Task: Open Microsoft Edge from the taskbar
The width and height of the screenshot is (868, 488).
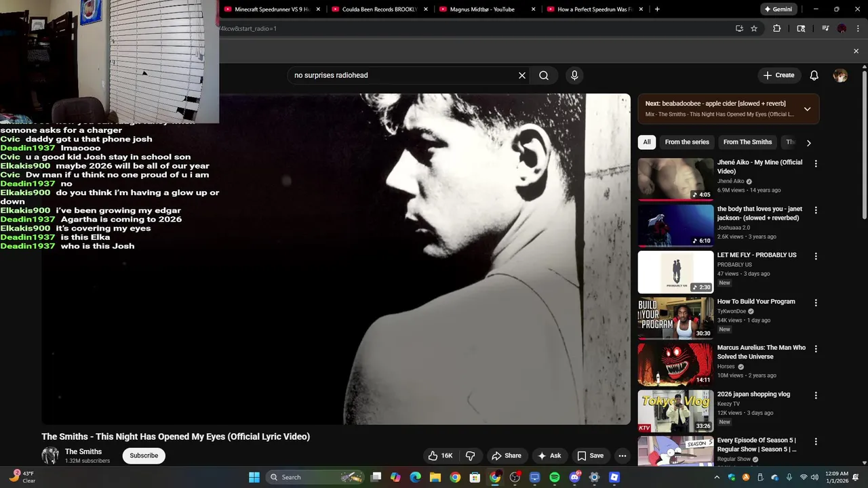Action: [x=415, y=477]
